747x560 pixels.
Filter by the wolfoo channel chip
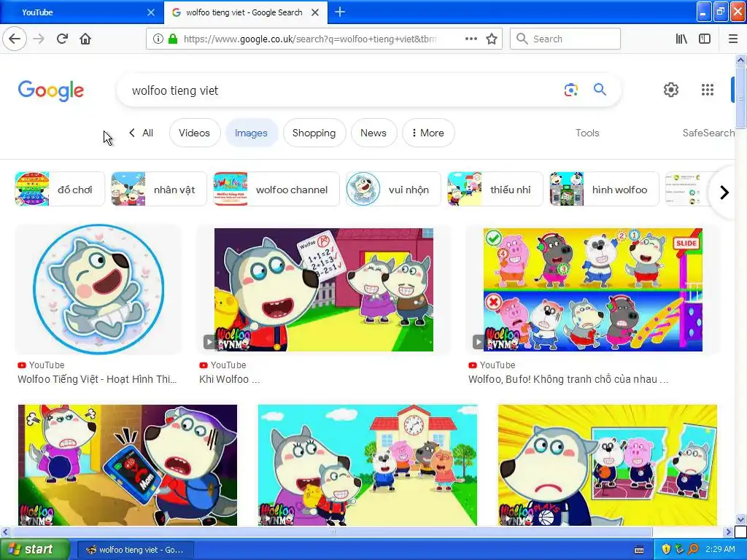coord(276,189)
